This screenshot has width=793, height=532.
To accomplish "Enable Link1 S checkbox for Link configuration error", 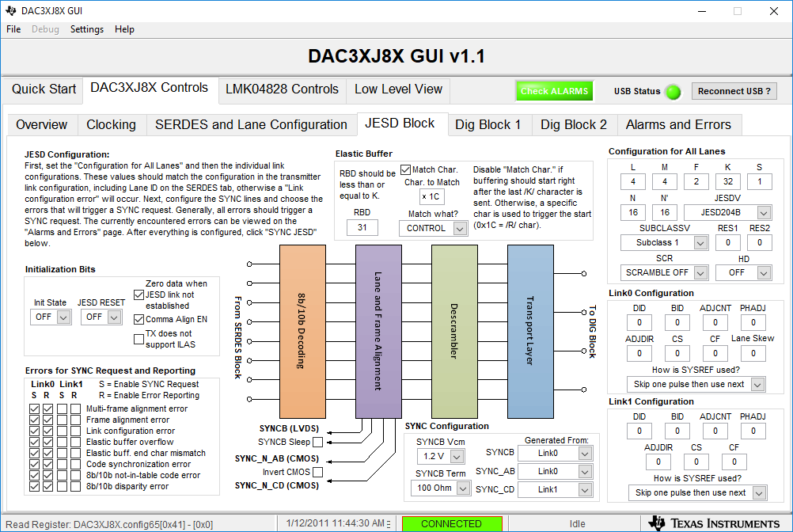I will point(62,431).
